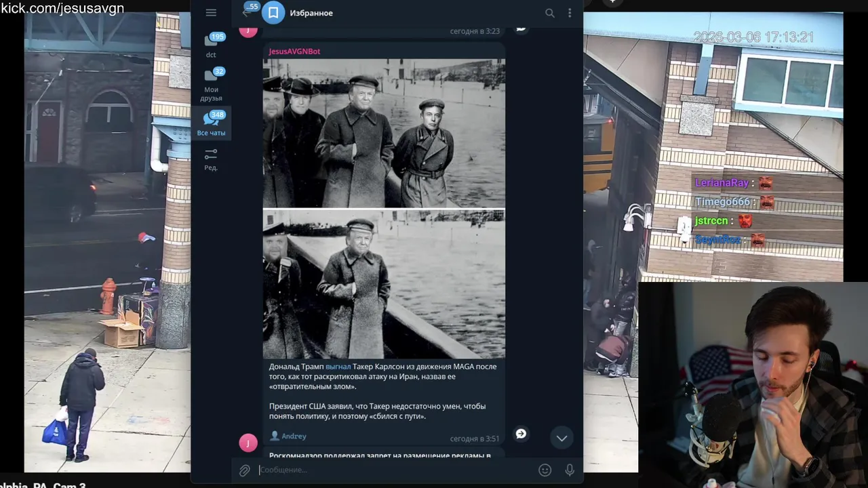Open JesusAVGNBot sender name
The height and width of the screenshot is (488, 868).
pyautogui.click(x=294, y=52)
